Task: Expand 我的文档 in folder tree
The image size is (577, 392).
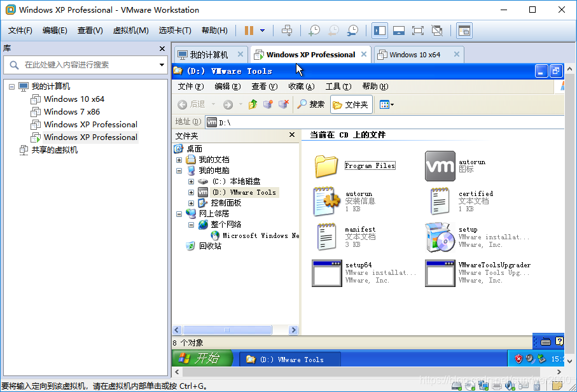Action: [179, 160]
